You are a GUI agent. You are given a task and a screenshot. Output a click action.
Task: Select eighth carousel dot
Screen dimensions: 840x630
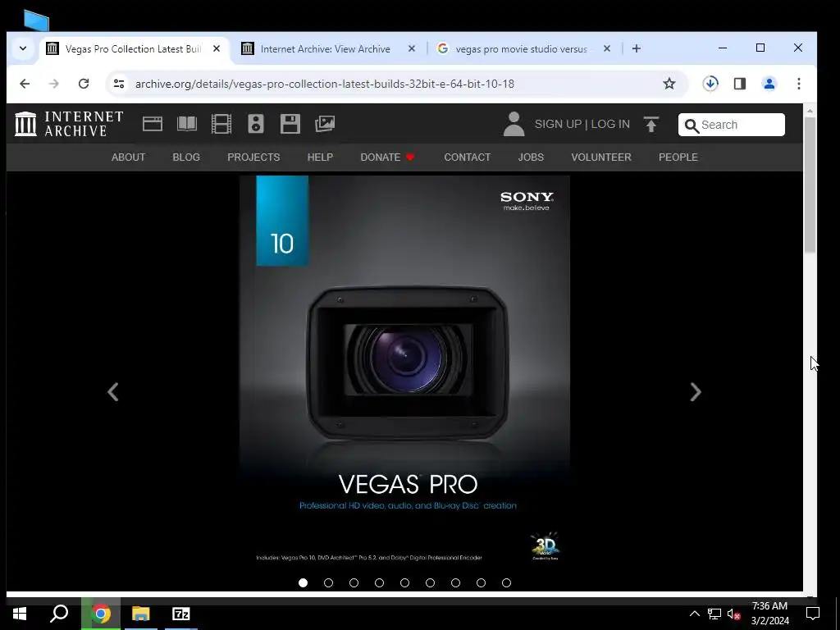point(481,583)
